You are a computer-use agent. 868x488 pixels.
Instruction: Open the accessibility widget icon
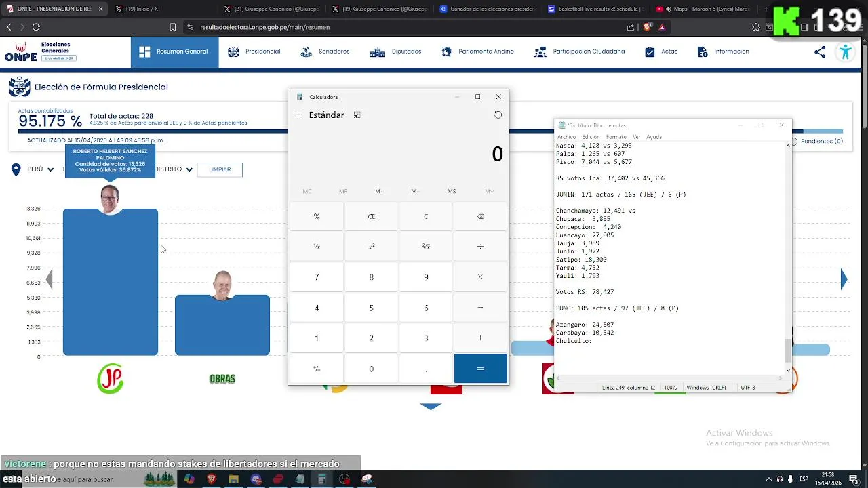(845, 52)
